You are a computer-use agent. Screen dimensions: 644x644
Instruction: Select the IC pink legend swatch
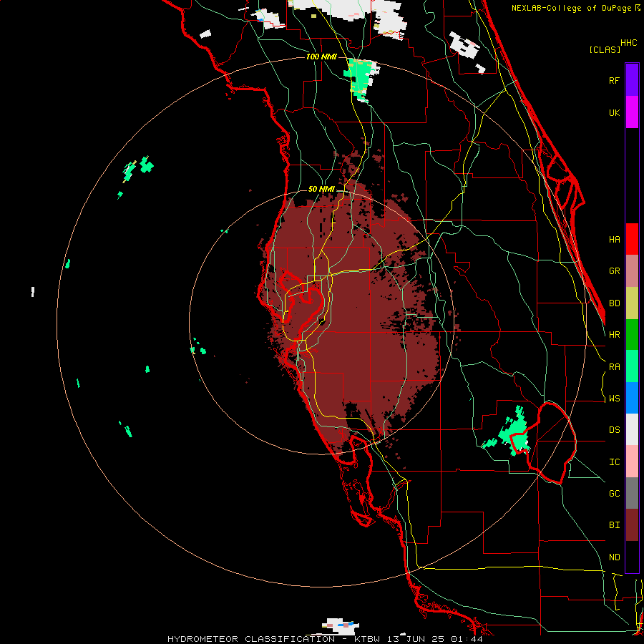pos(632,462)
